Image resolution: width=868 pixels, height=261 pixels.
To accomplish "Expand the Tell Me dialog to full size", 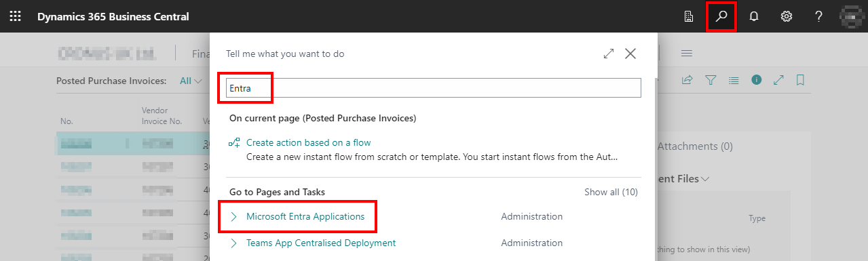I will tap(609, 54).
